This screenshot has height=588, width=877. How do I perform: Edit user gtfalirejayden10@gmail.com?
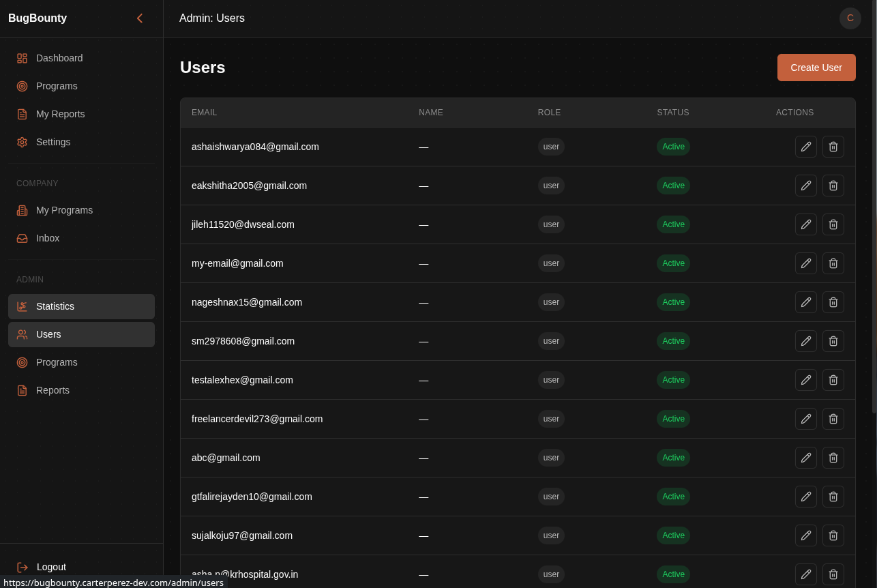806,497
